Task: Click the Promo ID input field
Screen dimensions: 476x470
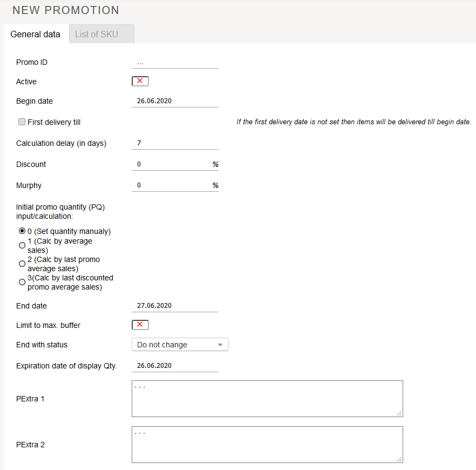Action: (x=175, y=62)
